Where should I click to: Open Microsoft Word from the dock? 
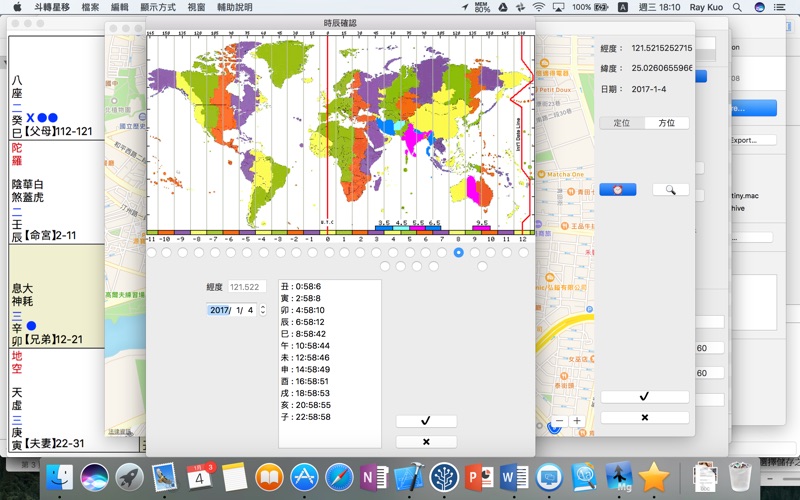[x=513, y=476]
